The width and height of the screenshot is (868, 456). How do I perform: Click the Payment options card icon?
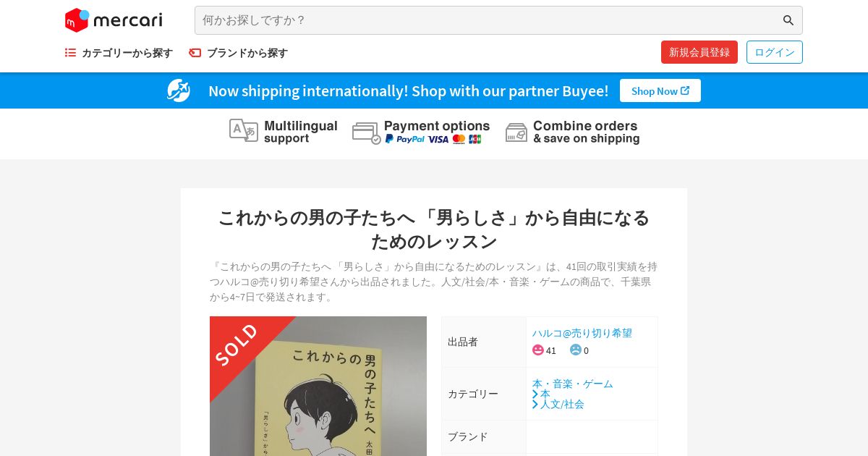coord(367,132)
